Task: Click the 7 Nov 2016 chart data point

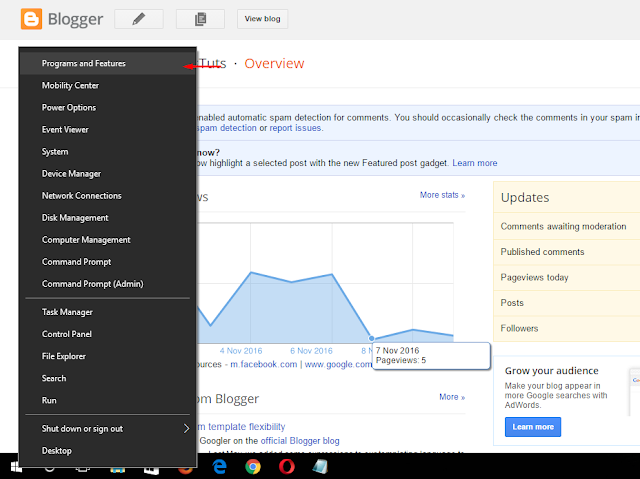Action: (371, 338)
